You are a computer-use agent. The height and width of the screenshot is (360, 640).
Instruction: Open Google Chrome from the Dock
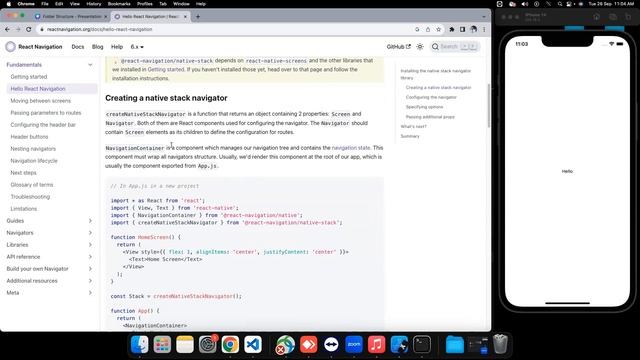tap(230, 344)
